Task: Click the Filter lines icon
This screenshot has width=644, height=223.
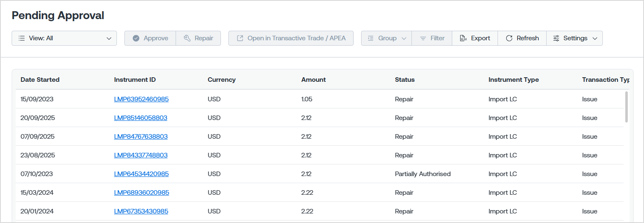Action: (423, 38)
